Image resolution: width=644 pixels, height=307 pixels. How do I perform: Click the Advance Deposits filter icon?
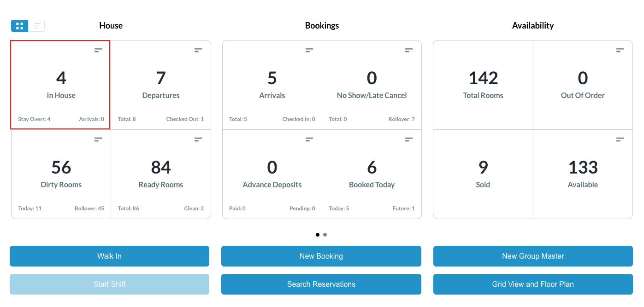tap(309, 139)
